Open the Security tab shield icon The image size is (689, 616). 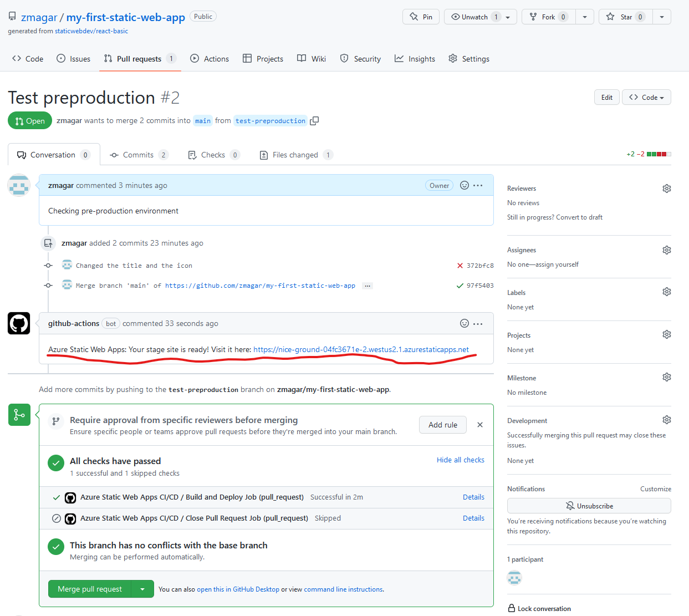click(343, 58)
